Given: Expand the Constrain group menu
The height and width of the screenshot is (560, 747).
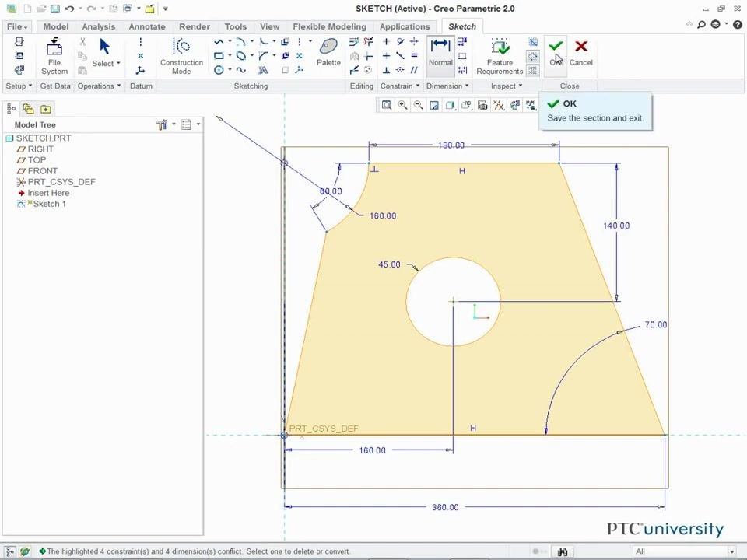Looking at the screenshot, I should [400, 86].
